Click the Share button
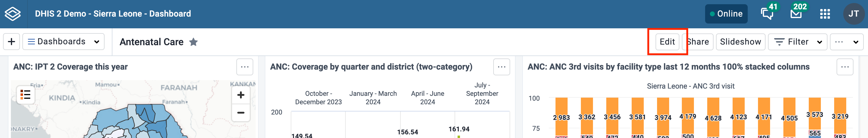The height and width of the screenshot is (138, 868). pyautogui.click(x=698, y=42)
